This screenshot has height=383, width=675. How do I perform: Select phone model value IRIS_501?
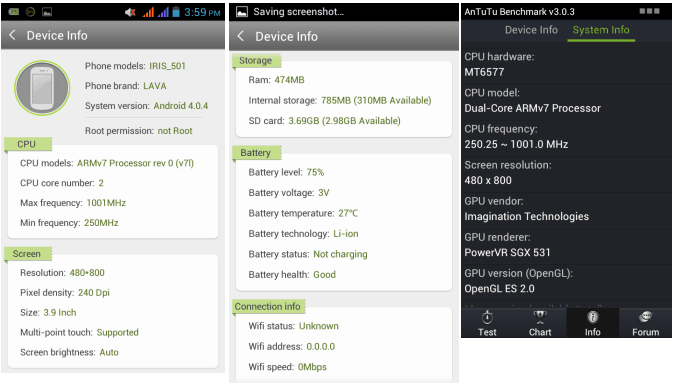click(x=167, y=66)
